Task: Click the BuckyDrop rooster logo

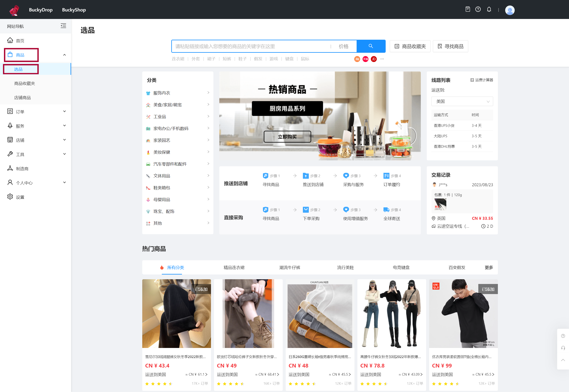Action: click(14, 10)
